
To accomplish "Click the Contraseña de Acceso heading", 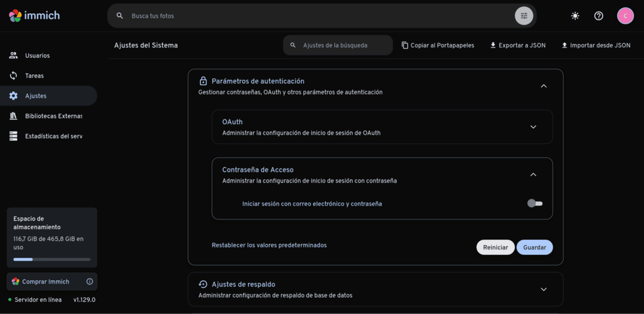I will pos(257,169).
